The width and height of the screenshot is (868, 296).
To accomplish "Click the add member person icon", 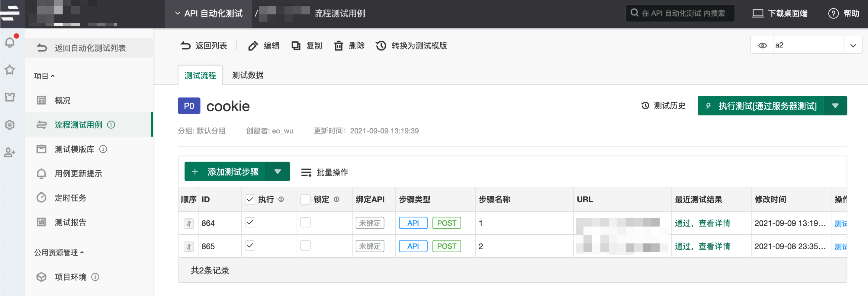I will click(x=10, y=153).
